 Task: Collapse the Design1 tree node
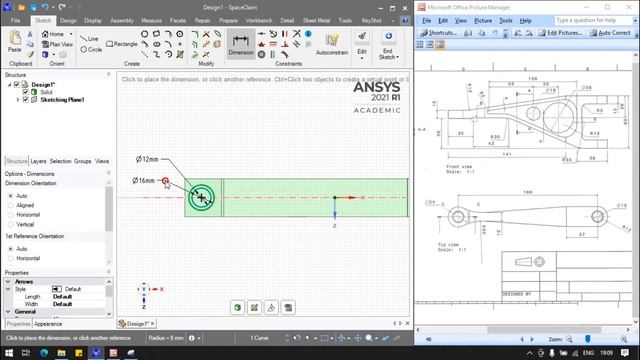click(9, 84)
